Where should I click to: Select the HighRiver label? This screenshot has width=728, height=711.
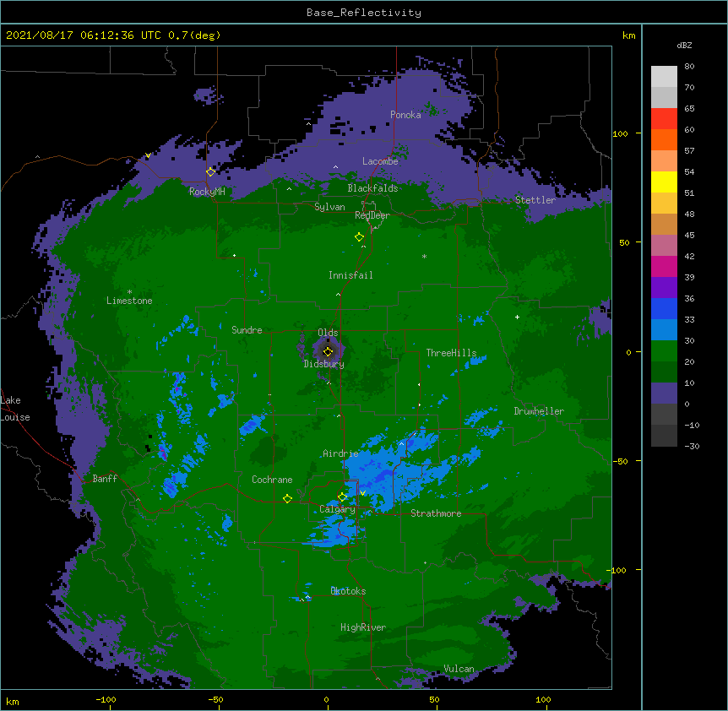click(363, 627)
